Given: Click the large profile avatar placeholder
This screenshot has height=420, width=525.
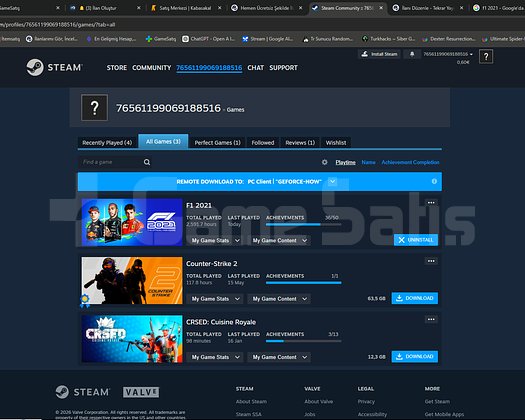Looking at the screenshot, I should point(94,108).
